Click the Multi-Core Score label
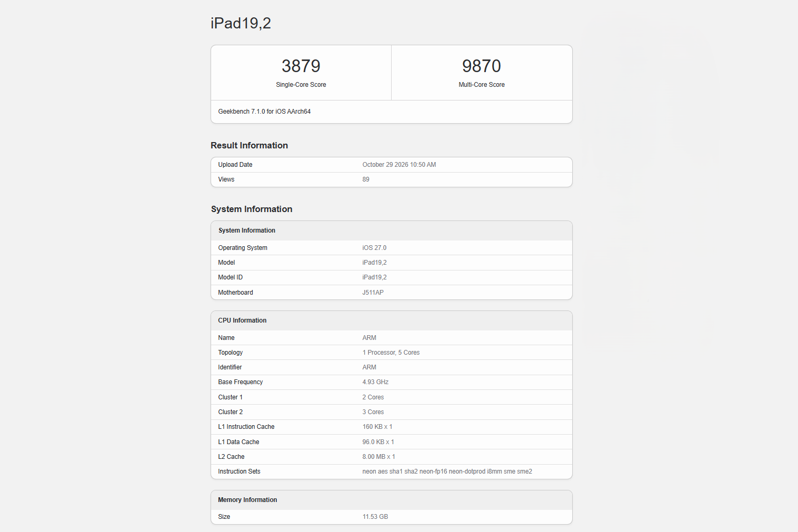Viewport: 798px width, 532px height. click(x=482, y=85)
